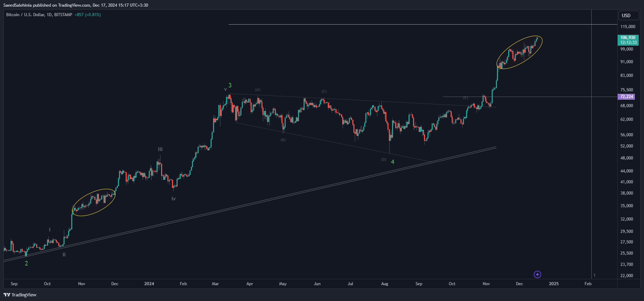This screenshot has height=301, width=644.
Task: Select the green wave 4 label
Action: pyautogui.click(x=392, y=162)
